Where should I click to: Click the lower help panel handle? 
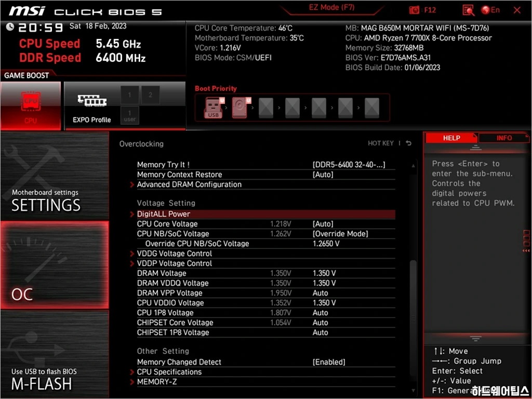point(476,338)
